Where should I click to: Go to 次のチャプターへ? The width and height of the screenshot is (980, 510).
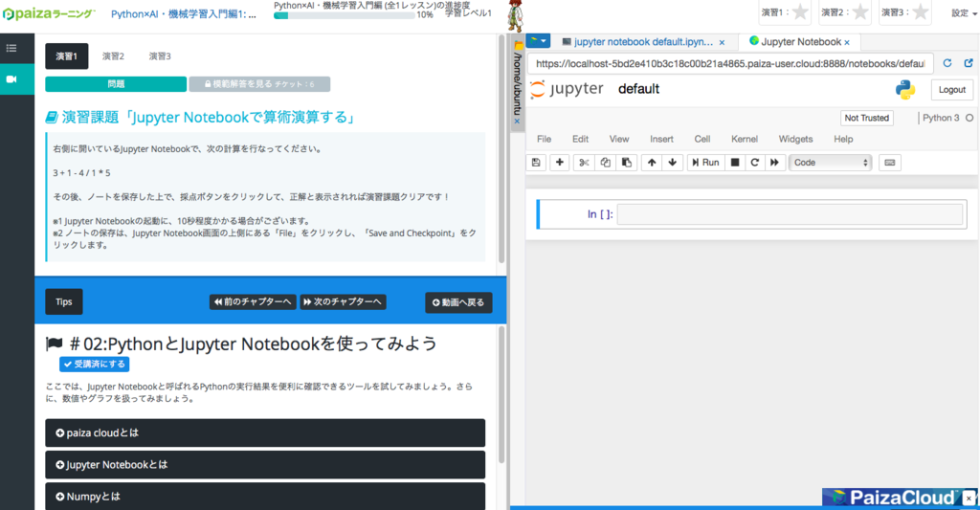343,301
